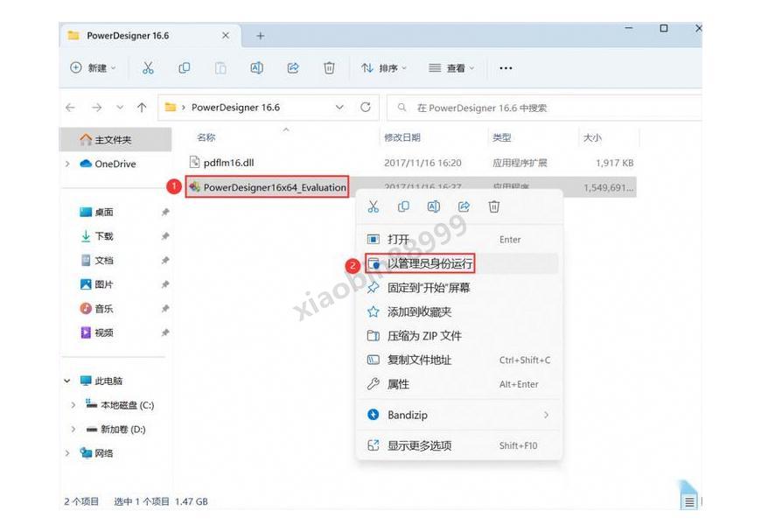The height and width of the screenshot is (532, 761).
Task: Go up one folder level
Action: (x=142, y=108)
